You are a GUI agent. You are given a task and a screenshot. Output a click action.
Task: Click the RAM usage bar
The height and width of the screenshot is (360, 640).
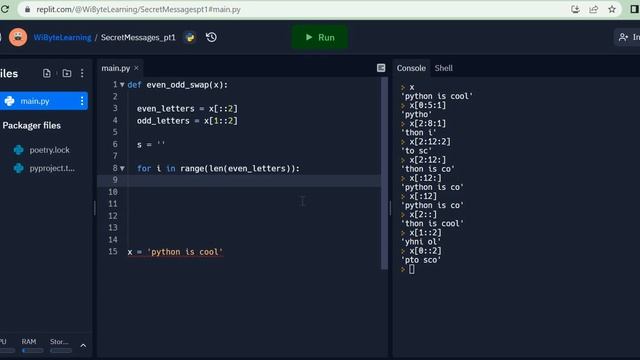[32, 350]
